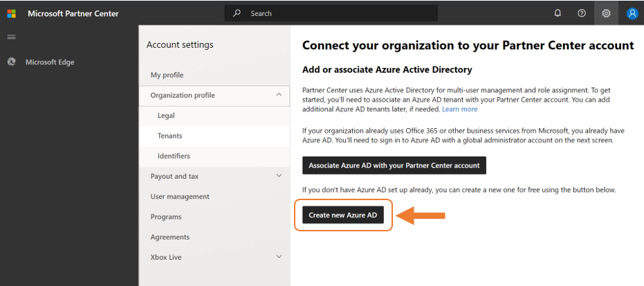Expand the Payout and tax chevron

[x=279, y=176]
